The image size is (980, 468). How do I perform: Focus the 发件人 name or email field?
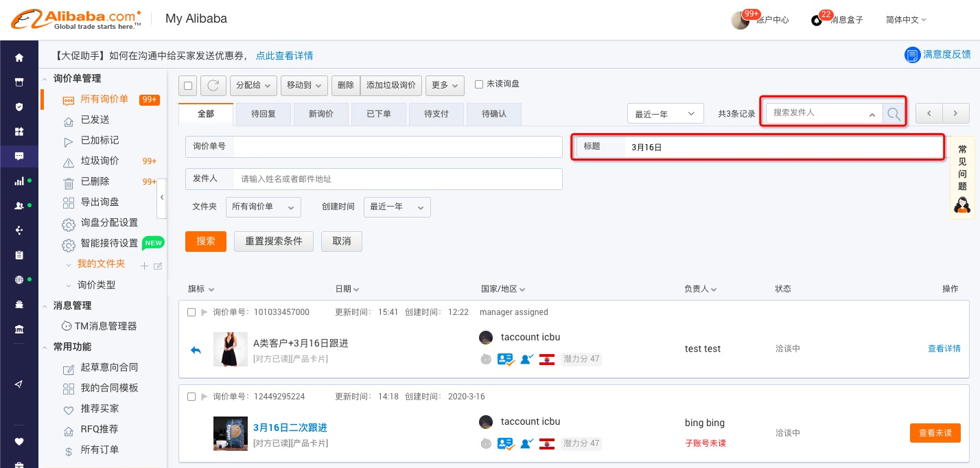(x=398, y=179)
